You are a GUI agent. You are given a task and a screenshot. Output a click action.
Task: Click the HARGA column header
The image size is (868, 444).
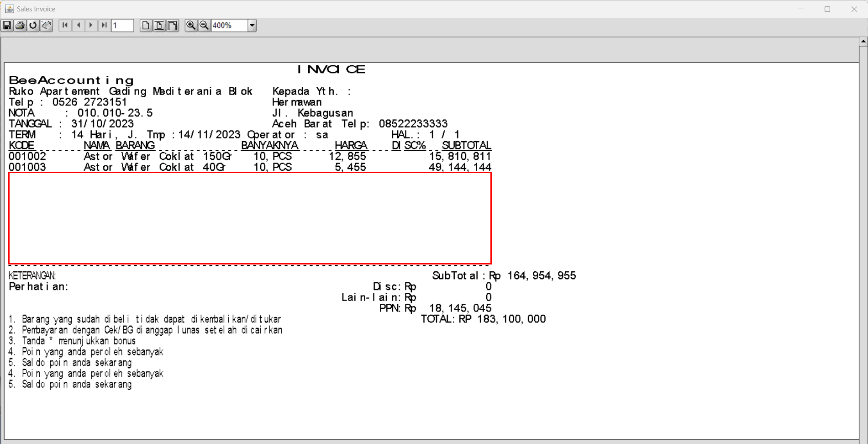click(351, 146)
